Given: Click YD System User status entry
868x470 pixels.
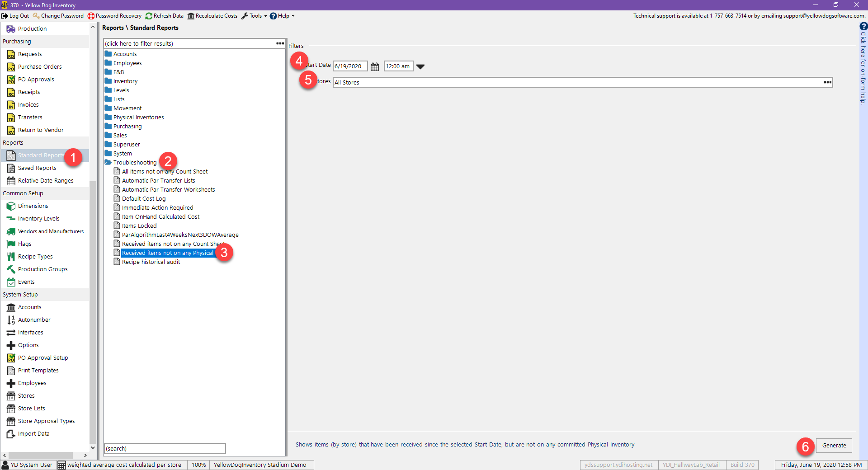Looking at the screenshot, I should 27,465.
